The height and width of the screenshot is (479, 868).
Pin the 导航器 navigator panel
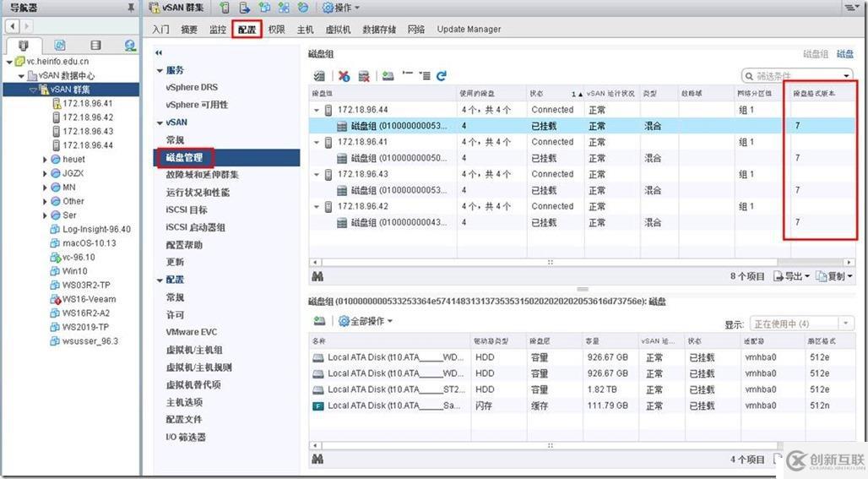click(131, 8)
